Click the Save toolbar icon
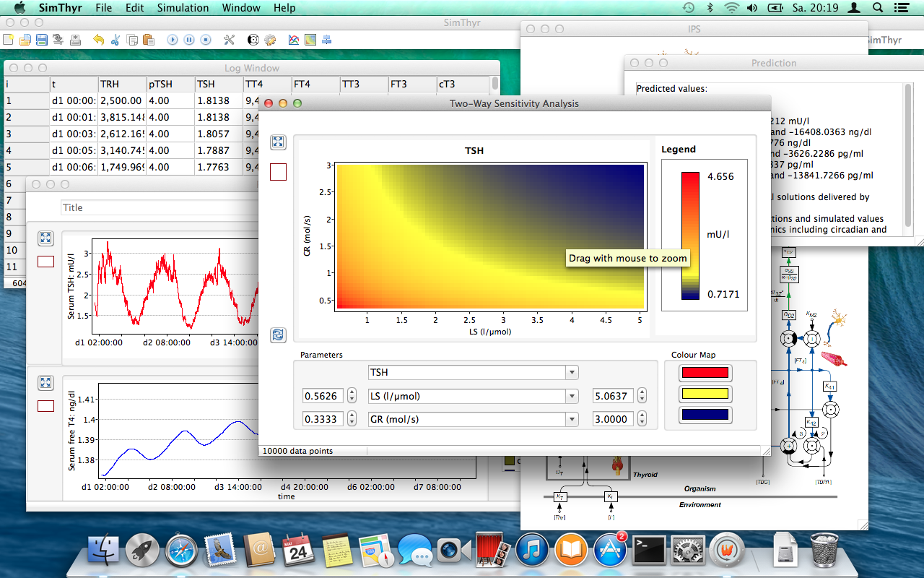This screenshot has height=578, width=924. click(x=41, y=40)
